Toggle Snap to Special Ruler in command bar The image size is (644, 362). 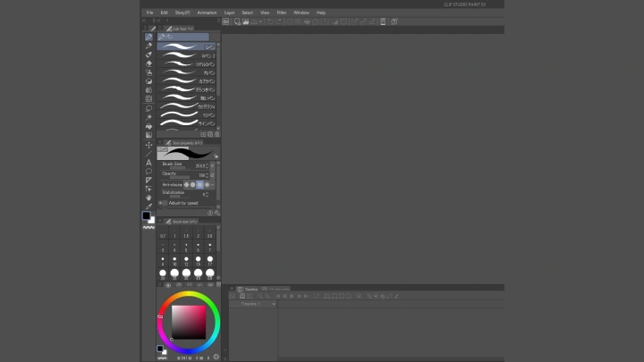[363, 21]
